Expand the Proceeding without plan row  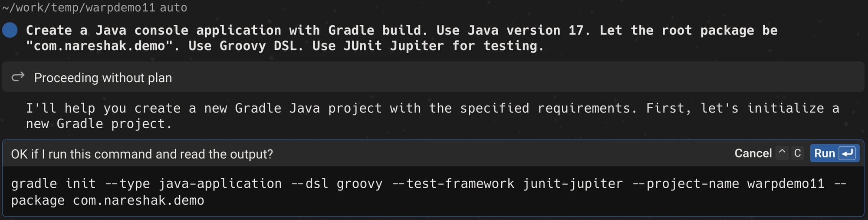click(433, 77)
